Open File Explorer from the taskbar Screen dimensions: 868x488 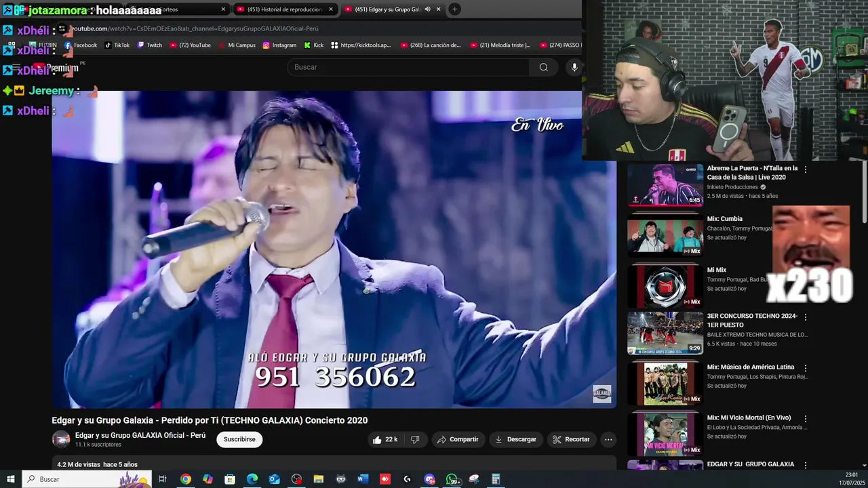pos(319,479)
